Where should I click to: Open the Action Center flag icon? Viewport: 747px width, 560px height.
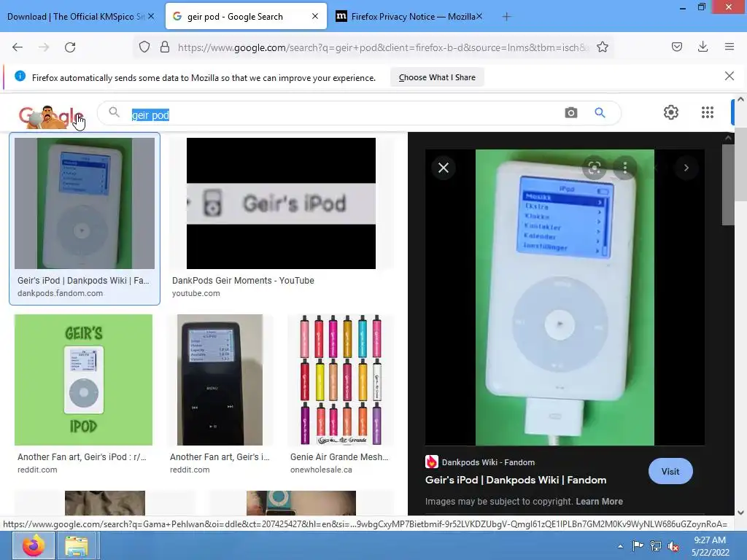tap(638, 545)
